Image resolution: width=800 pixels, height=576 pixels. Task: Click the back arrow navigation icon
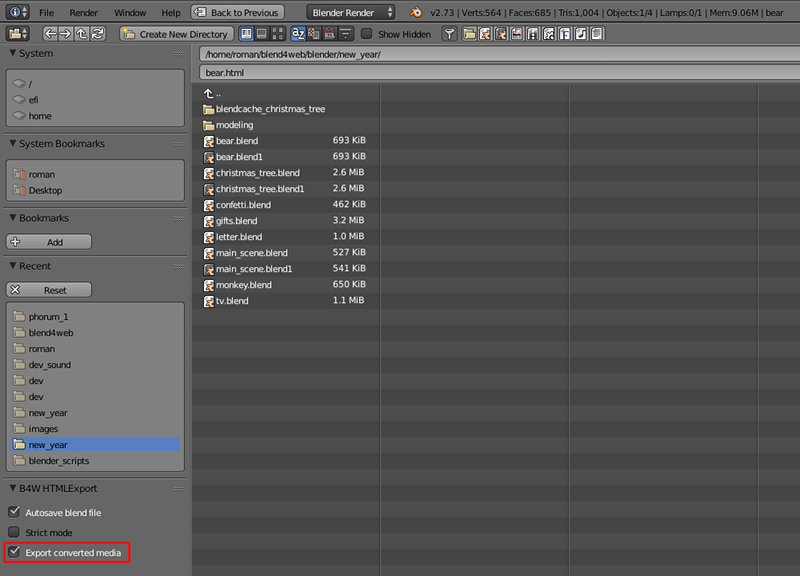pos(50,34)
